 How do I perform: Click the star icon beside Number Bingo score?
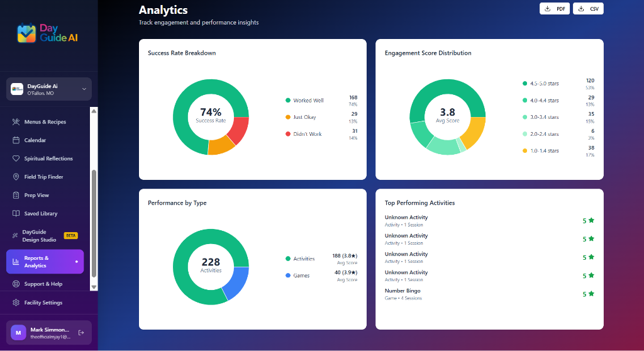(x=591, y=294)
